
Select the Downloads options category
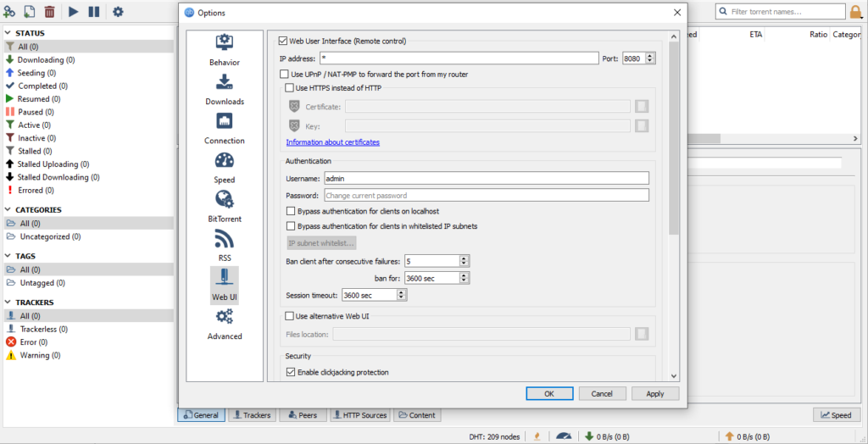[224, 90]
